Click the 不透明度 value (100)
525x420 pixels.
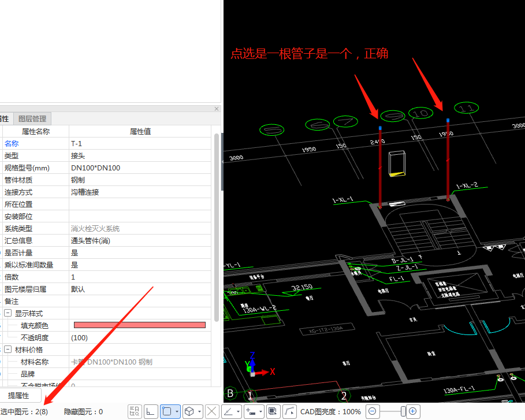point(140,337)
